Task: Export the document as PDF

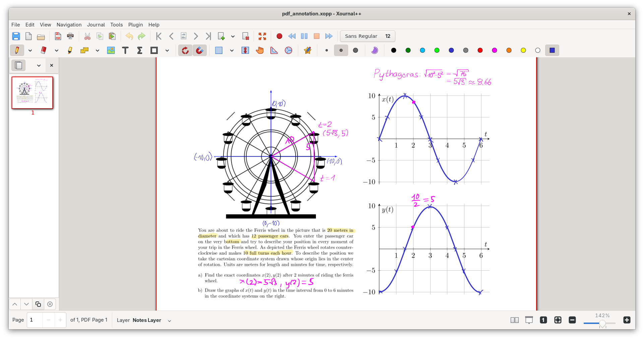Action: 58,36
